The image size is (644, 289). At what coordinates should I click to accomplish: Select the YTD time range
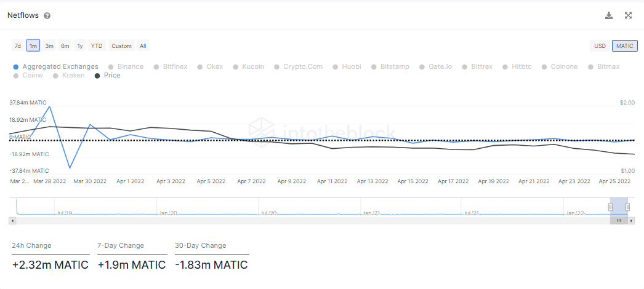click(x=97, y=46)
